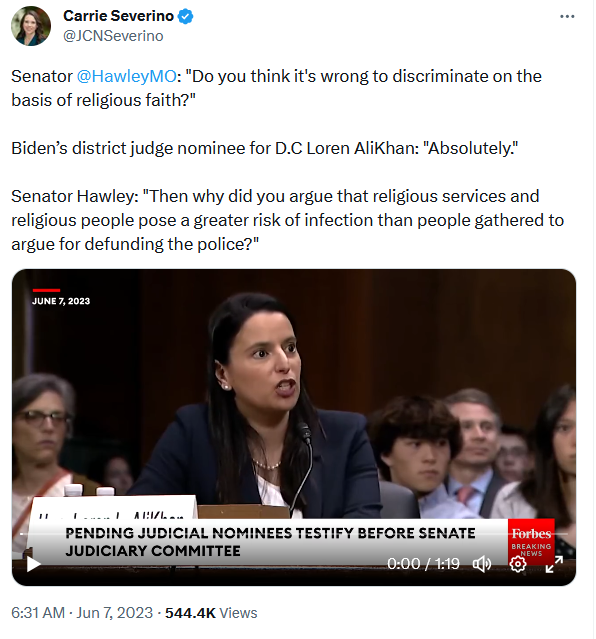This screenshot has width=596, height=639.
Task: Click the JUNE 7, 2023 video date label
Action: (61, 301)
